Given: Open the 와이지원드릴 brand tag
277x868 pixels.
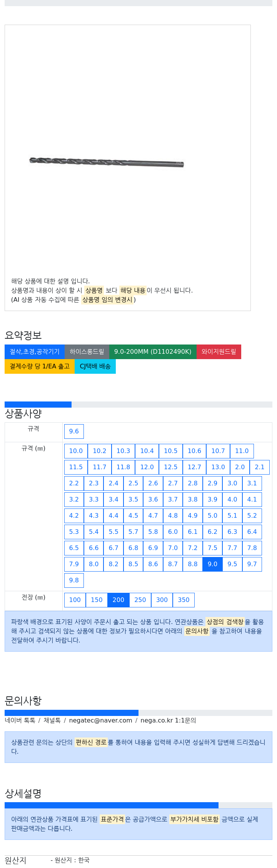Looking at the screenshot, I should [219, 351].
